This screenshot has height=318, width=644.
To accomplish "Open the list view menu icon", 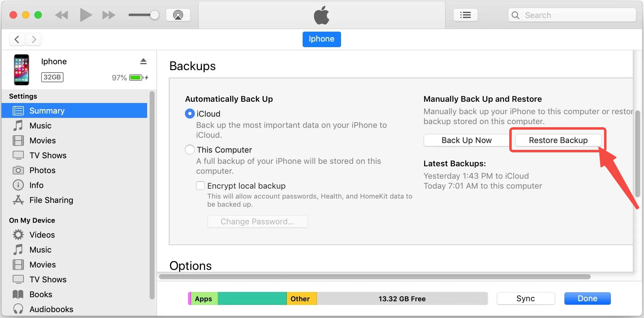I will pos(465,15).
